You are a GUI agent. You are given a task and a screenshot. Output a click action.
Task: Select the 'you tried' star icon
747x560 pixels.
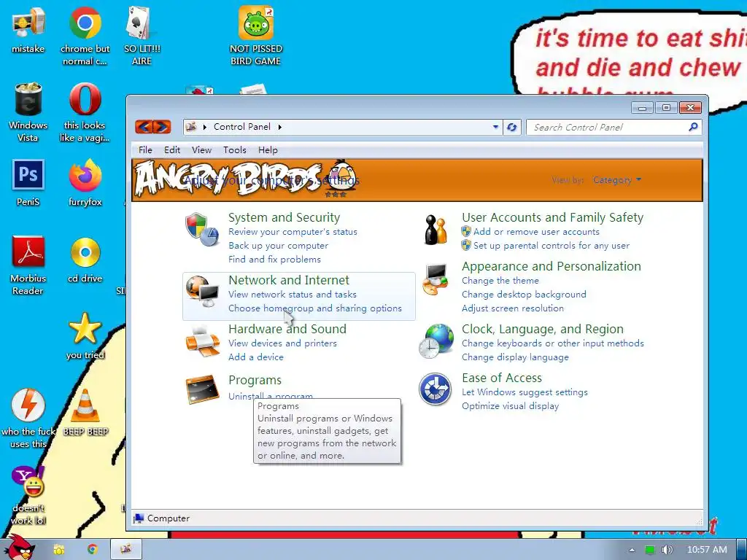pyautogui.click(x=85, y=336)
